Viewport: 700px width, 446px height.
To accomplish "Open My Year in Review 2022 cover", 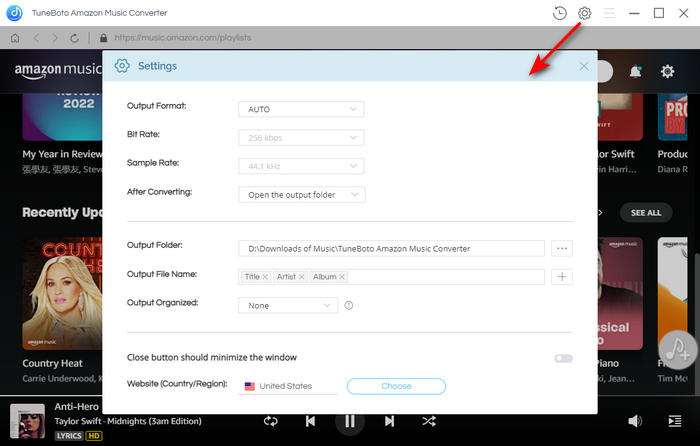I will 62,117.
